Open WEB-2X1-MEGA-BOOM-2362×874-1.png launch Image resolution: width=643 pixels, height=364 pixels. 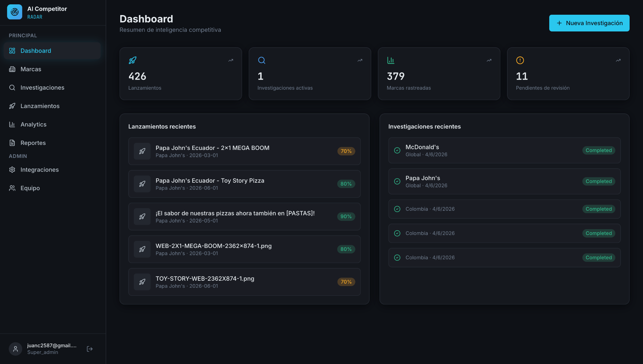pyautogui.click(x=244, y=249)
